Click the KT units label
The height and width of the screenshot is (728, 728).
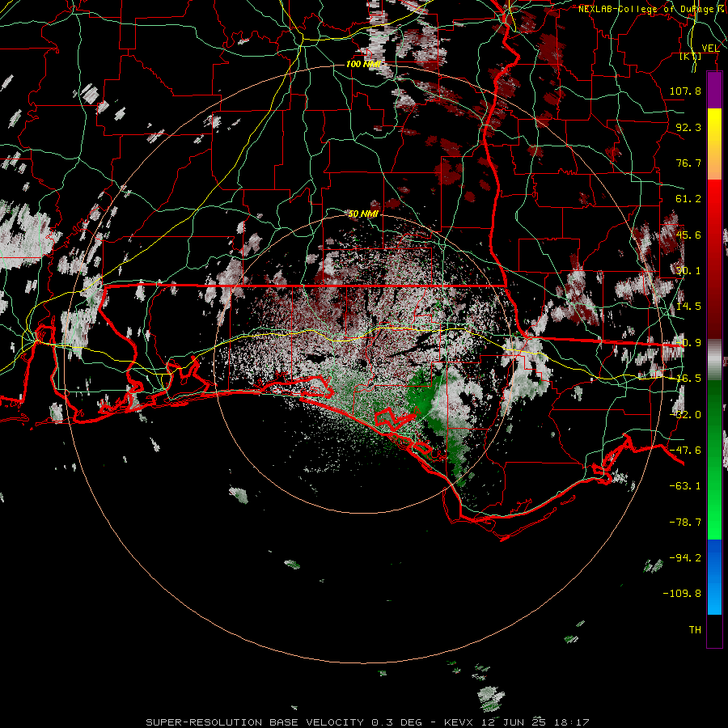[691, 56]
